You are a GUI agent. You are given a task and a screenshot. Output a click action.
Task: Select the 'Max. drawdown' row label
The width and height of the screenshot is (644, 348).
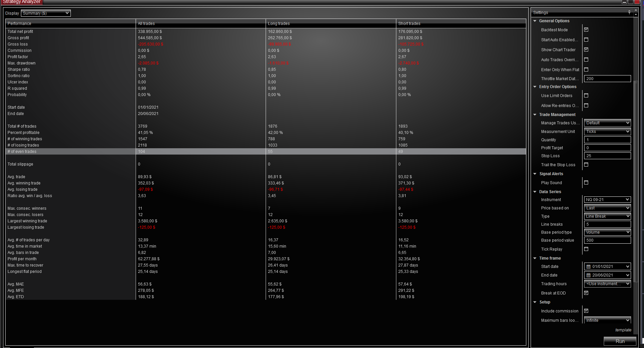[21, 63]
